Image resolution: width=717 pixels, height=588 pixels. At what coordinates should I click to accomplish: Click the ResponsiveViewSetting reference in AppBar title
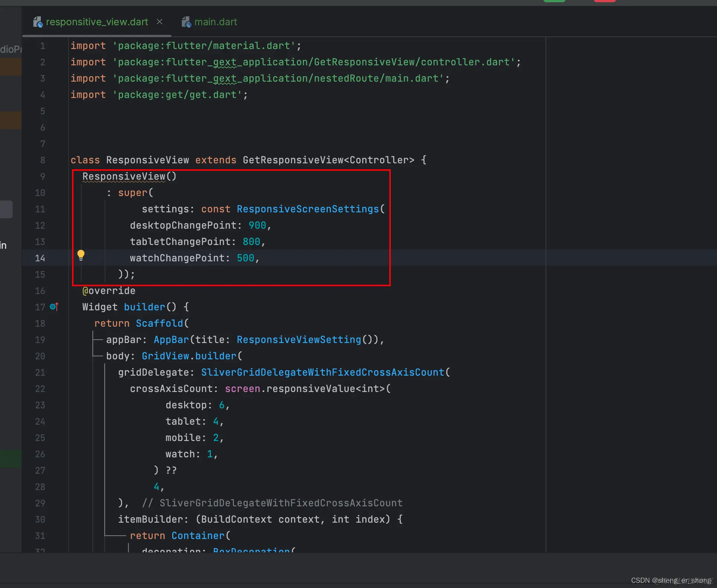point(299,340)
